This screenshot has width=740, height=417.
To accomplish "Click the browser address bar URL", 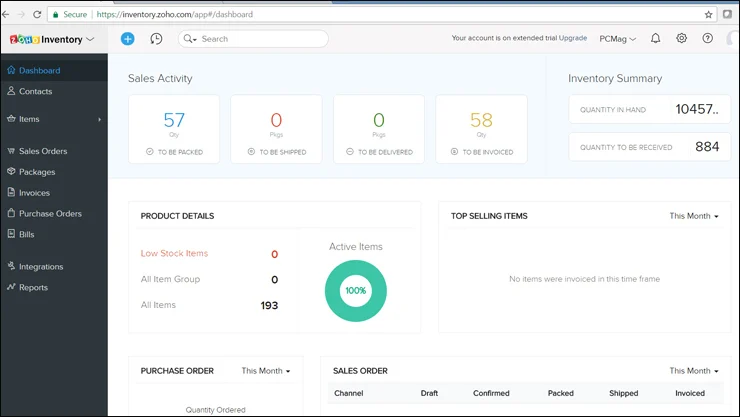I will point(175,15).
